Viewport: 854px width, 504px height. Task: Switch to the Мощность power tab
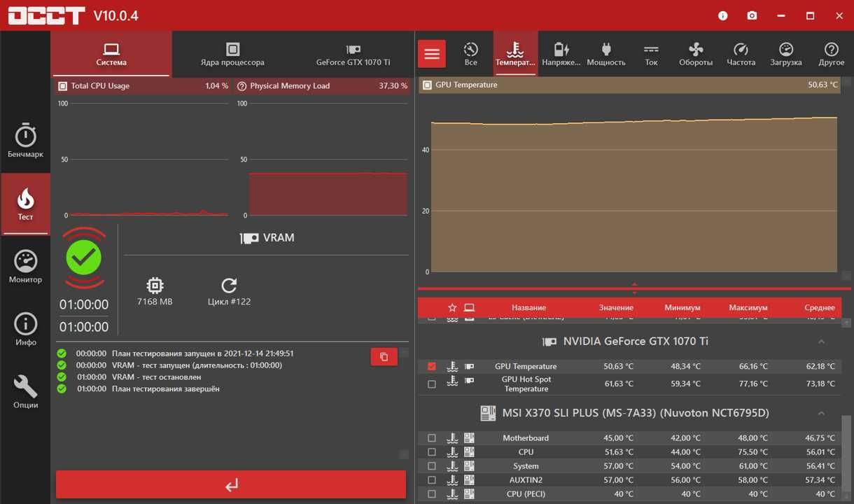click(x=606, y=54)
